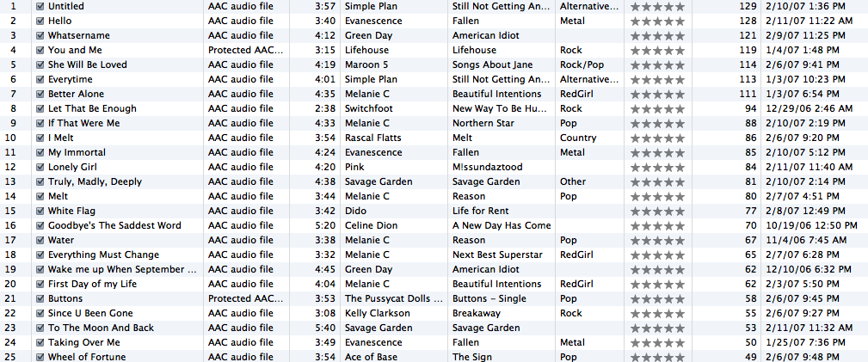Select First Day of my Life
Screen dimensions: 868x362
click(92, 284)
